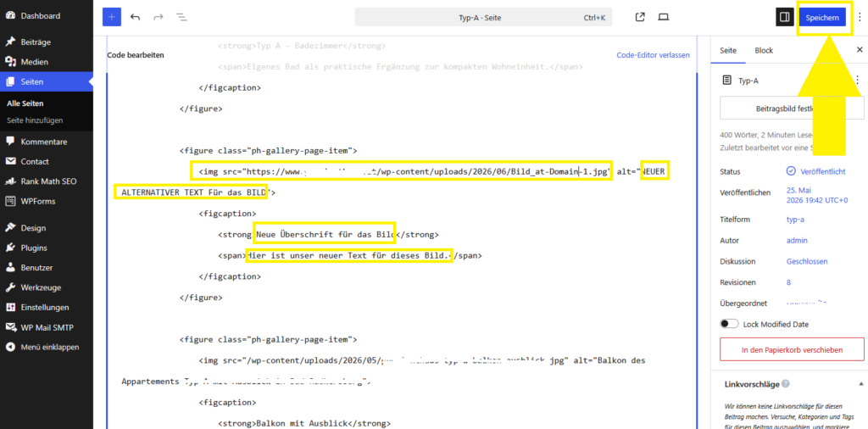Open Design in the admin menu
Image resolution: width=868 pixels, height=429 pixels.
pyautogui.click(x=47, y=227)
